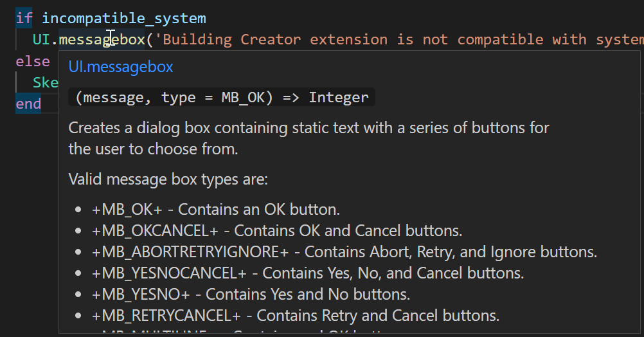Click the +MB_YESNO+ list item
The height and width of the screenshot is (337, 644).
tap(251, 295)
